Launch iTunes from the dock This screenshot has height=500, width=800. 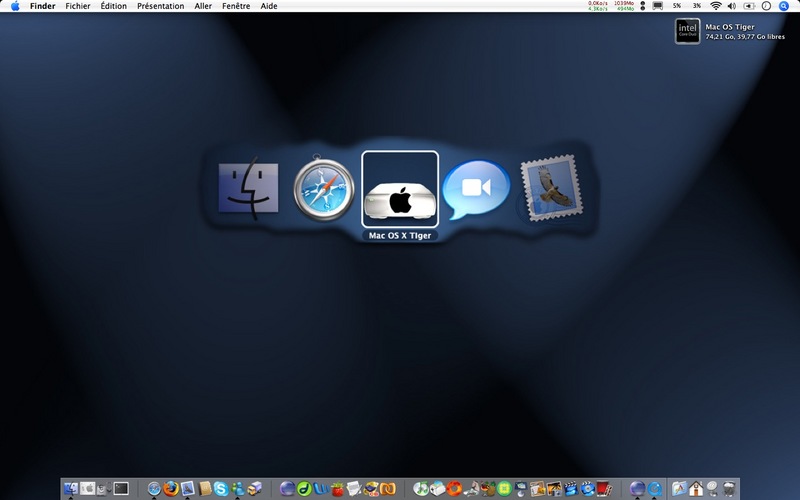click(421, 489)
